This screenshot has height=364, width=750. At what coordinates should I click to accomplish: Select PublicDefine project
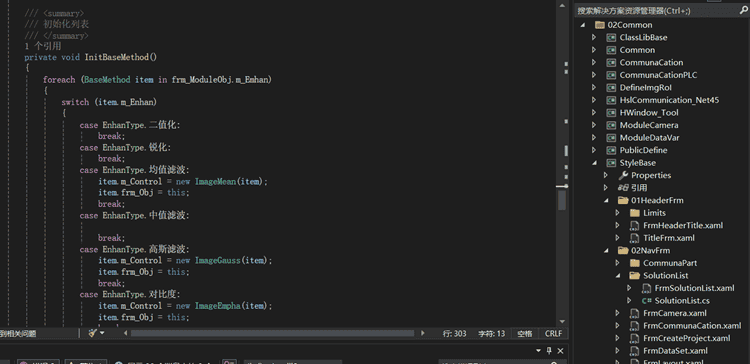click(643, 150)
